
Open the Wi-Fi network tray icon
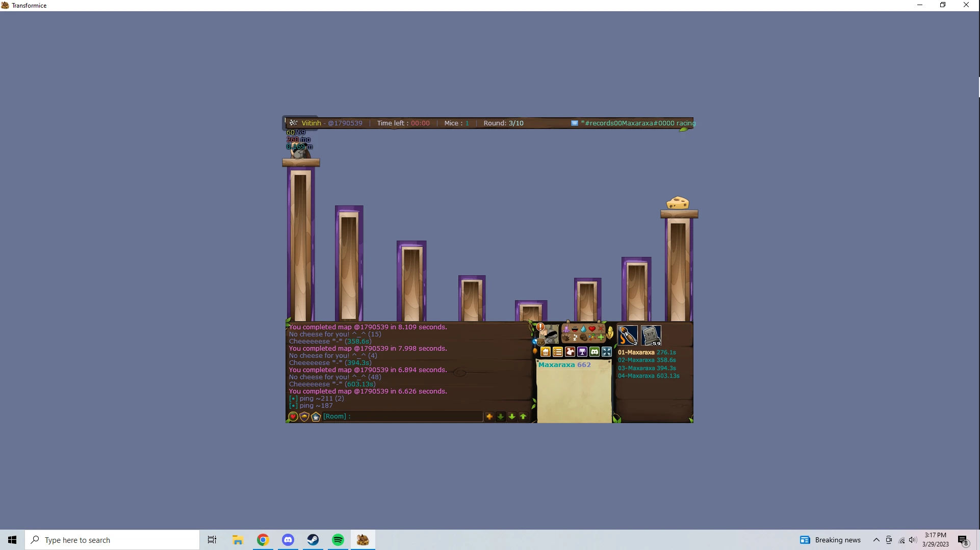point(901,540)
